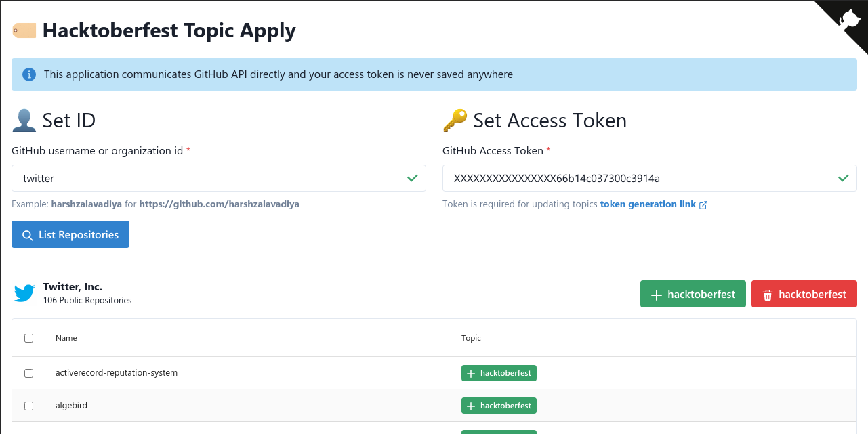Image resolution: width=868 pixels, height=434 pixels.
Task: Check the checkbox for the algebird repository
Action: [28, 406]
